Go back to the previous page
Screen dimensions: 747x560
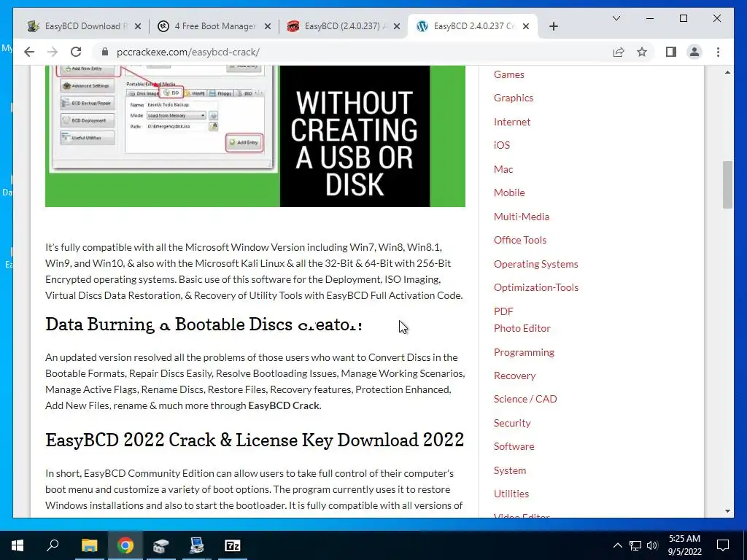coord(29,52)
